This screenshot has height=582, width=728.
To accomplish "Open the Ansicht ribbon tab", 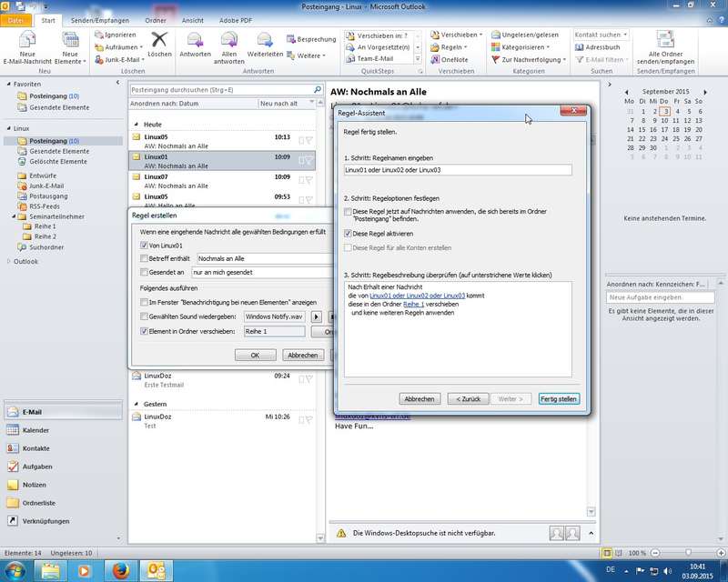I will tap(193, 19).
